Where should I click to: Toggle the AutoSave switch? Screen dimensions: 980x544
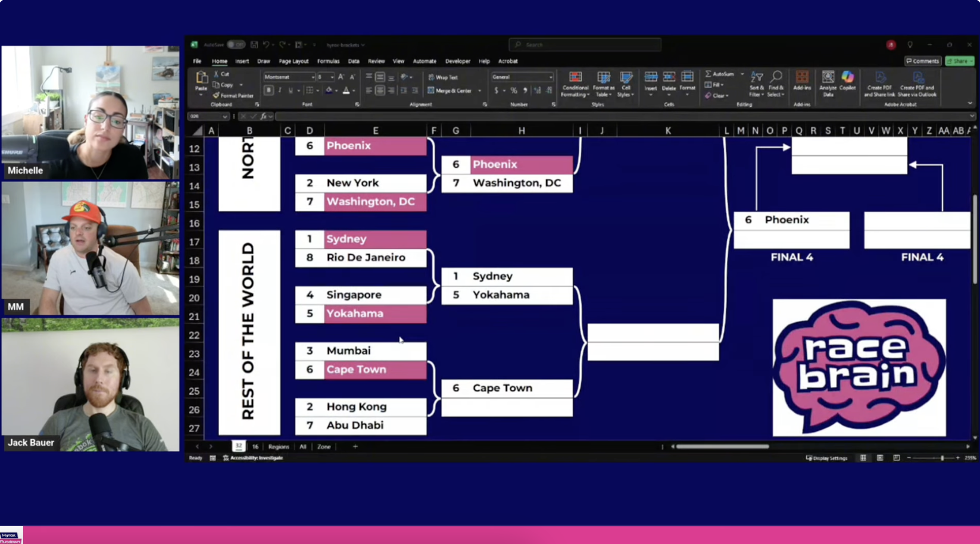tap(236, 45)
